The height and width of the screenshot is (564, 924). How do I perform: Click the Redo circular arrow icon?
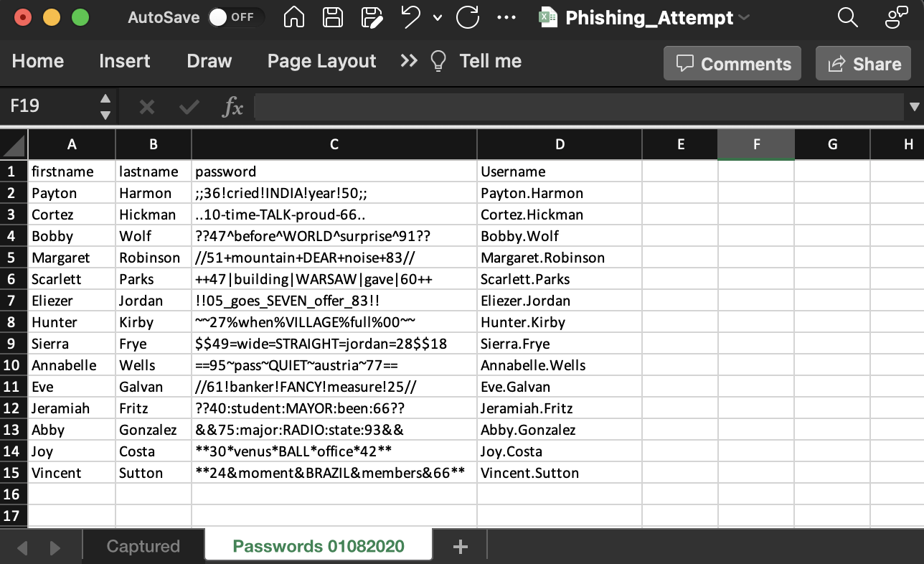[x=468, y=17]
